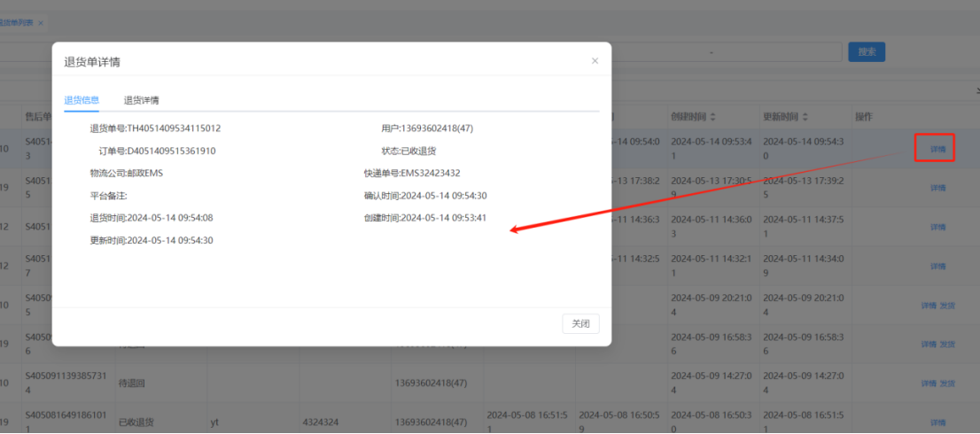The height and width of the screenshot is (434, 980).
Task: Click the 退货单号 TH4051409534115012 text
Action: point(155,128)
